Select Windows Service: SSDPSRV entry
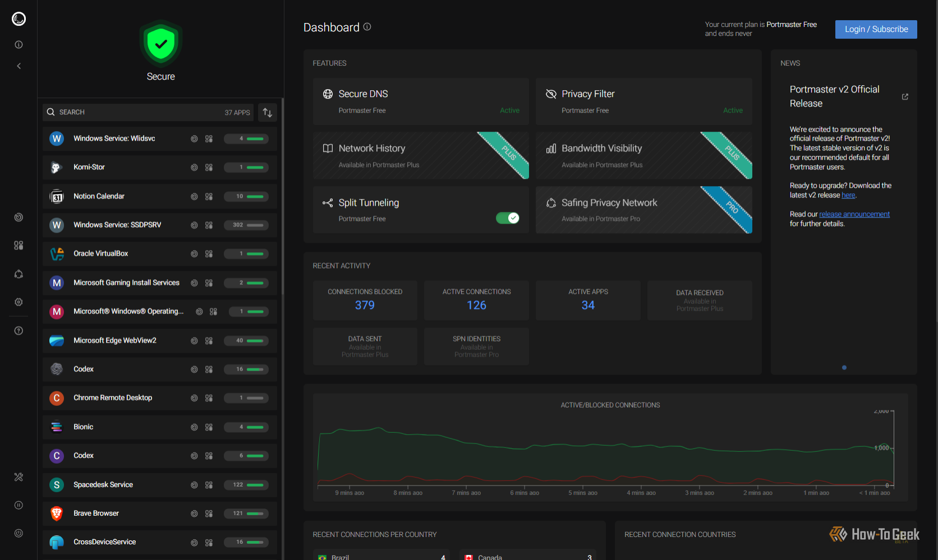This screenshot has height=560, width=938. [x=160, y=225]
